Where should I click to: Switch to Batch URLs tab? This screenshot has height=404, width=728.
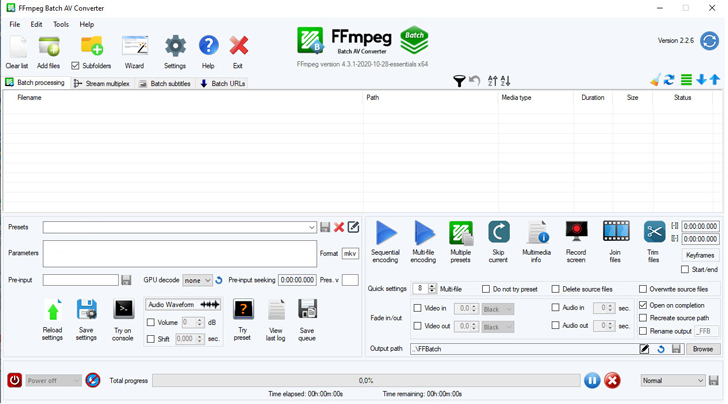(x=223, y=84)
